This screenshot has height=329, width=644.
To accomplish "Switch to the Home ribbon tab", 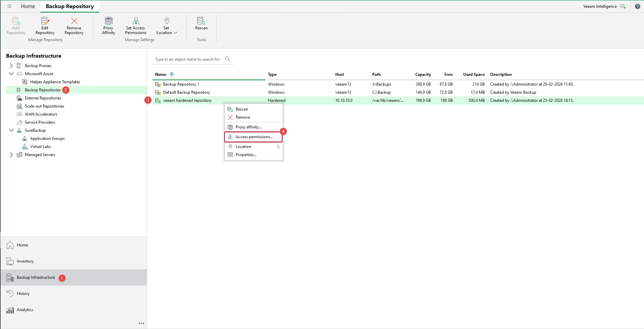I will (x=28, y=6).
